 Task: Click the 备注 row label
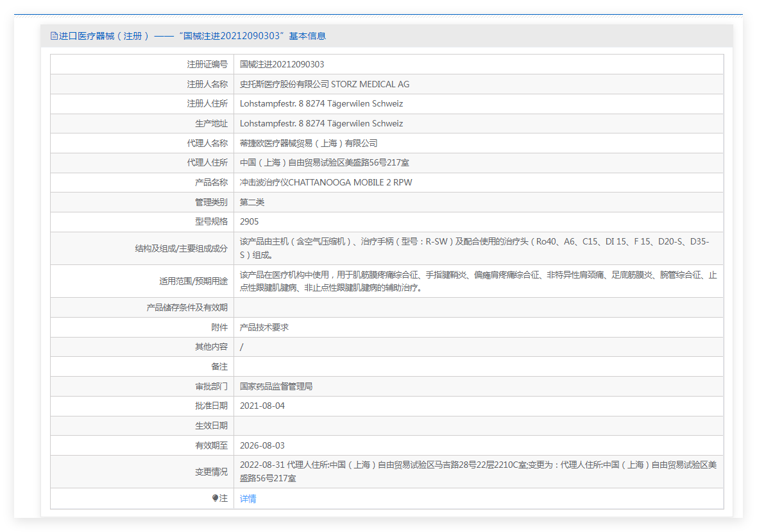[x=219, y=367]
